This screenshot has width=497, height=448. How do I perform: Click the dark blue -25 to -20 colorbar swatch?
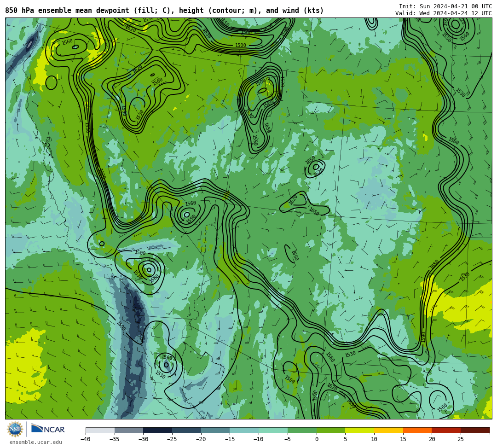tap(187, 430)
